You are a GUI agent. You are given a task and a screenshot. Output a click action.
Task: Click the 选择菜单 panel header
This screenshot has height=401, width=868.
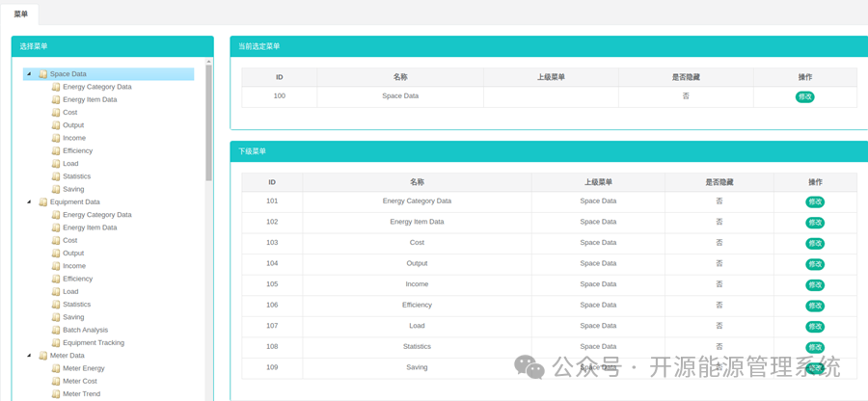[x=113, y=46]
